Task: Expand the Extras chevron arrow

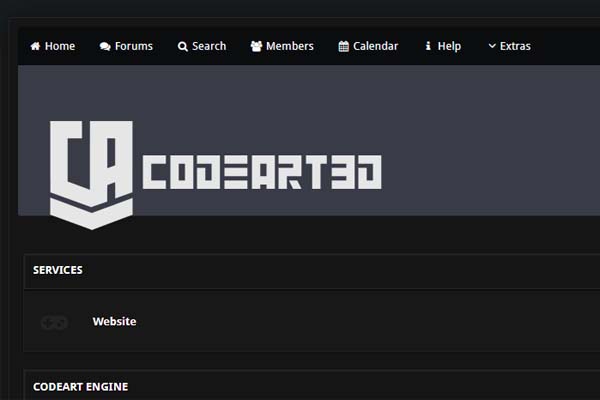Action: [492, 46]
